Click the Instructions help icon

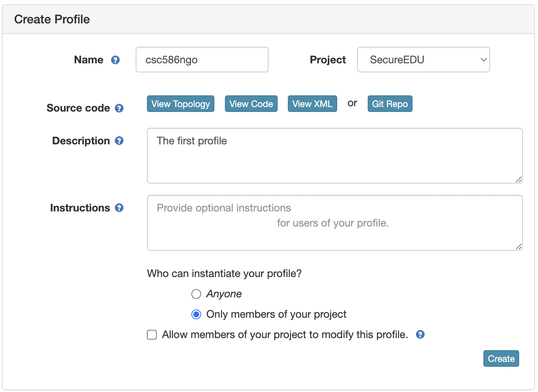119,208
